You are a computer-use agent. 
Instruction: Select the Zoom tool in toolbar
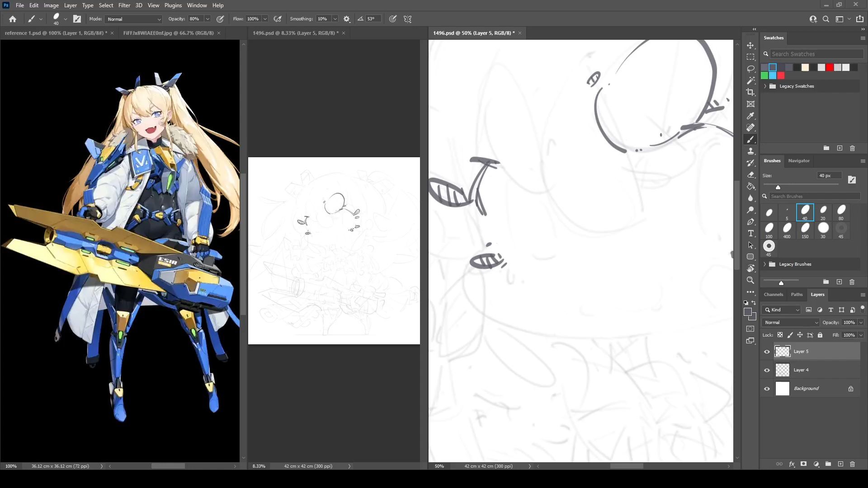750,280
